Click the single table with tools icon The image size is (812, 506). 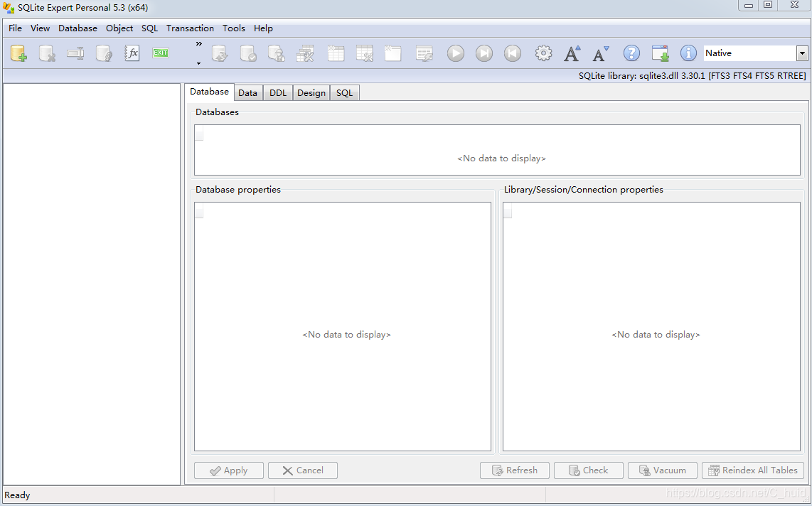(365, 53)
